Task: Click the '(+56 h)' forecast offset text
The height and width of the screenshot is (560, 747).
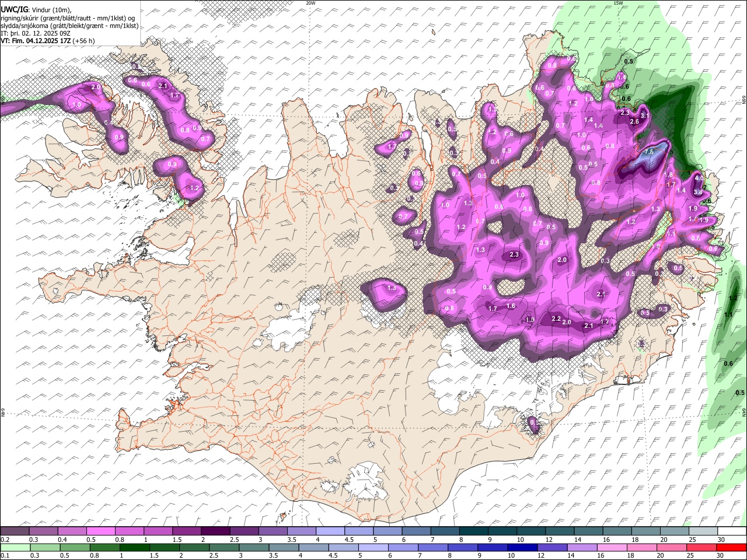Action: point(84,41)
